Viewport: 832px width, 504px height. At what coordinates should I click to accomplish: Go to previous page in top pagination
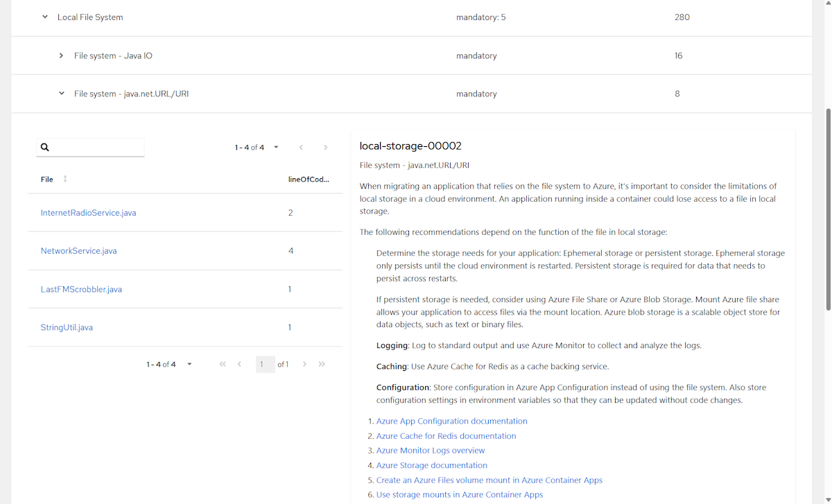(x=301, y=148)
